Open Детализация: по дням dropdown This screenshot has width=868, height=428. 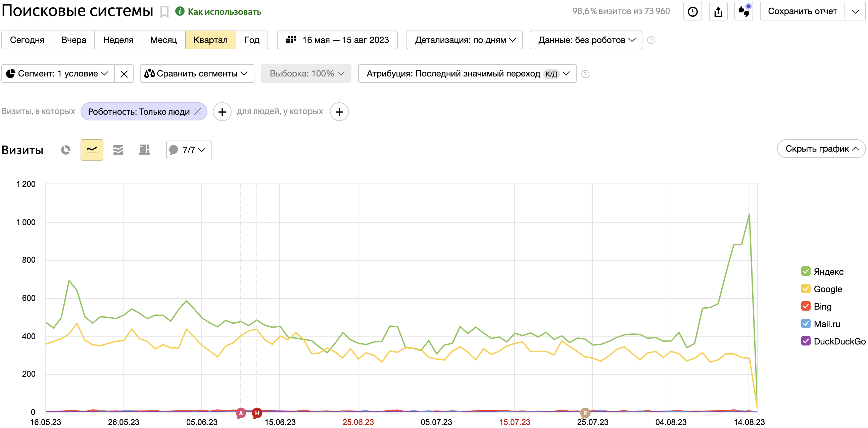[x=464, y=40]
